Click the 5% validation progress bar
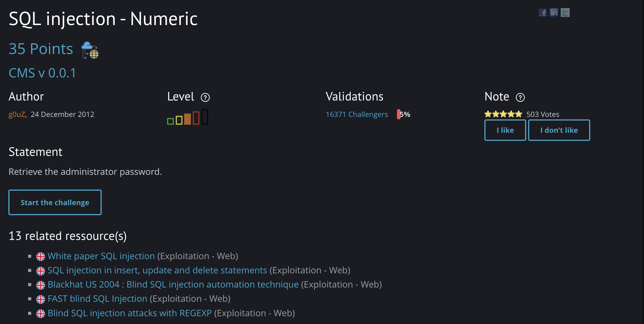 pyautogui.click(x=404, y=114)
